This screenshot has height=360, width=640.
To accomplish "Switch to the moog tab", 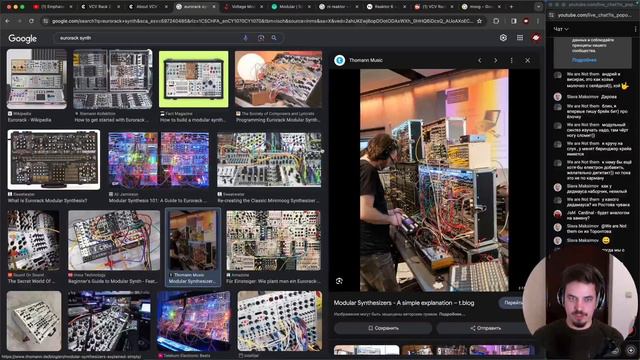I will tap(480, 7).
